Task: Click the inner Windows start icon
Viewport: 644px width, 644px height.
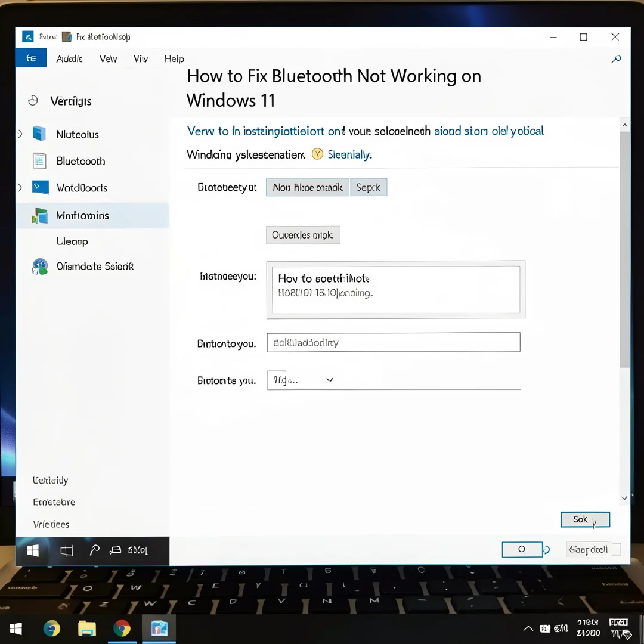Action: click(33, 550)
